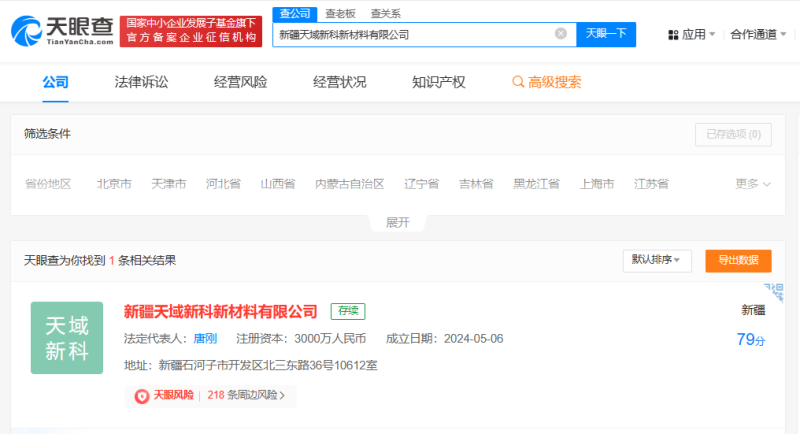Filter by 山西省

click(278, 184)
